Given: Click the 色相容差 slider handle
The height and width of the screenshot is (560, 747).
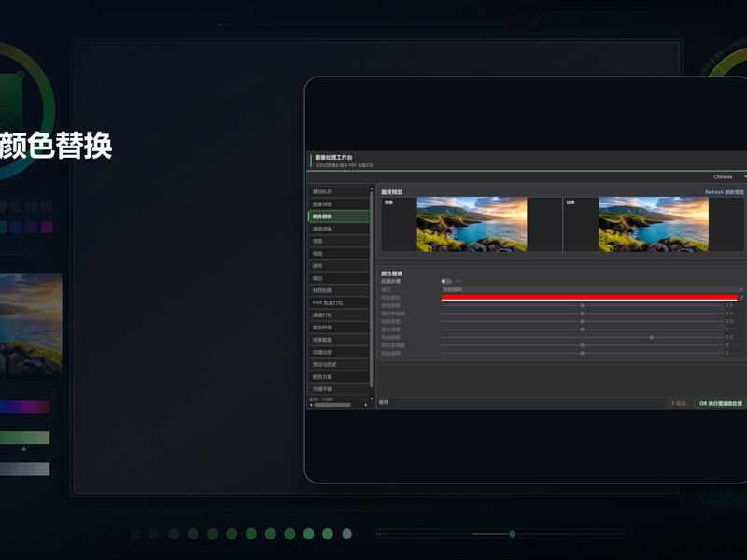Looking at the screenshot, I should tap(582, 305).
